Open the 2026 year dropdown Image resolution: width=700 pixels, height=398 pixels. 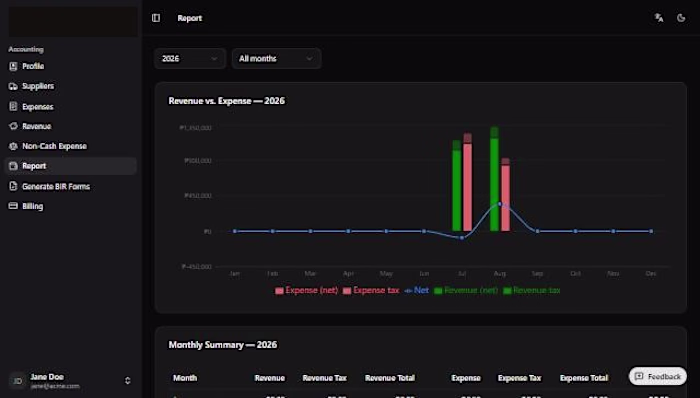pos(190,58)
